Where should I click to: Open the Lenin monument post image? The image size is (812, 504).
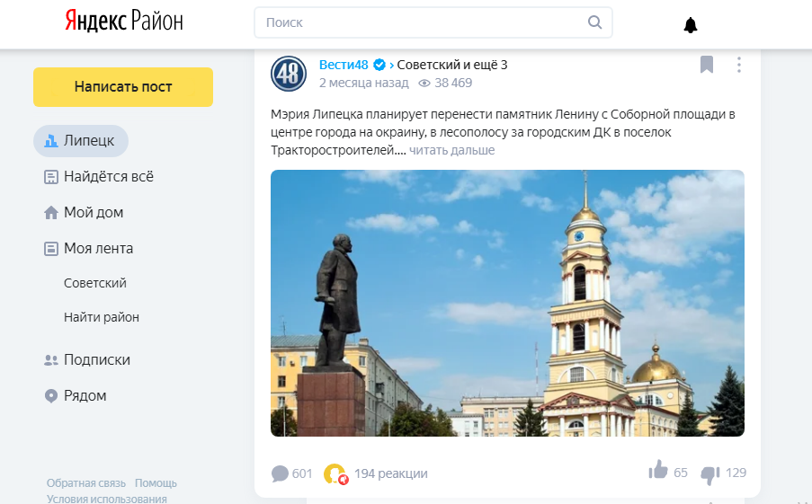pyautogui.click(x=507, y=304)
